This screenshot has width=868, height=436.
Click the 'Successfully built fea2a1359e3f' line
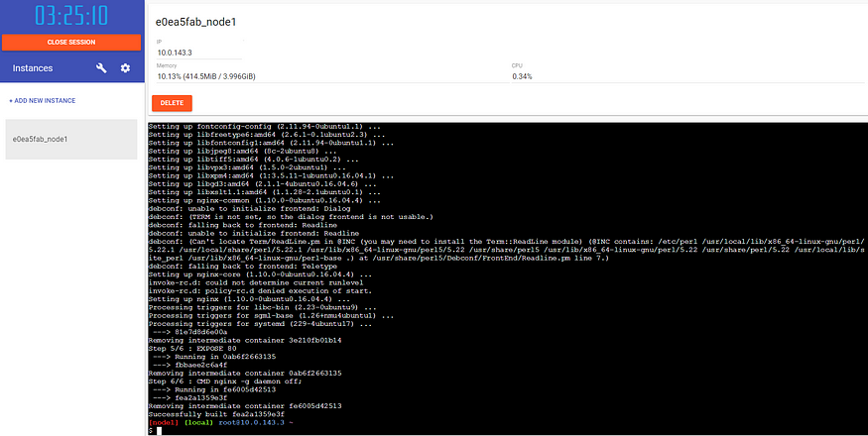tap(216, 414)
